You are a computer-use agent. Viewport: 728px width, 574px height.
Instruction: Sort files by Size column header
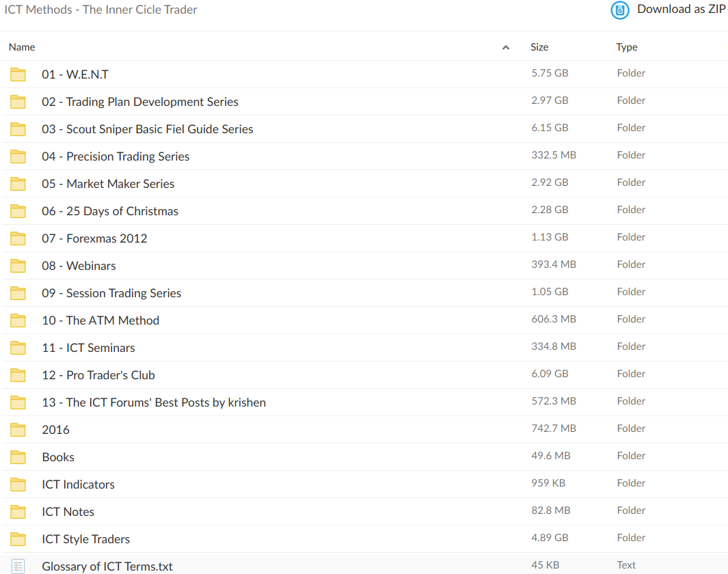click(539, 47)
